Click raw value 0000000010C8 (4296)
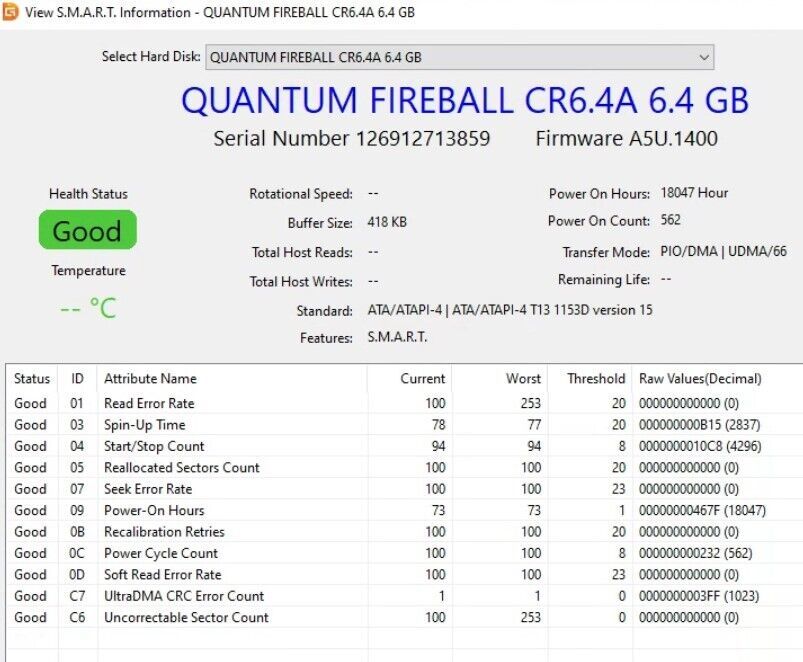This screenshot has height=662, width=803. point(700,446)
